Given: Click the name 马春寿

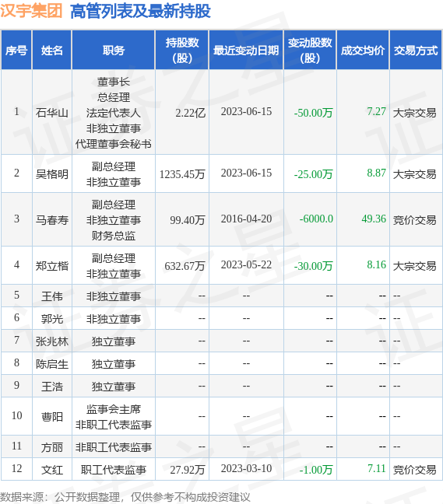Looking at the screenshot, I should [x=52, y=220].
